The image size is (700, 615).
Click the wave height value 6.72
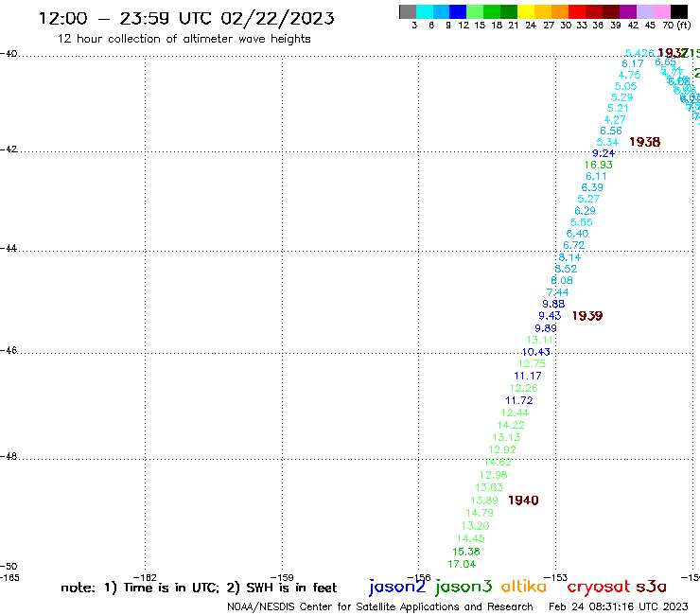pos(573,245)
